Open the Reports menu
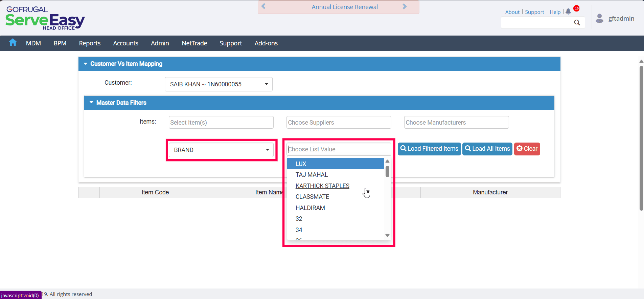Screen dimensions: 644x299 (90, 43)
